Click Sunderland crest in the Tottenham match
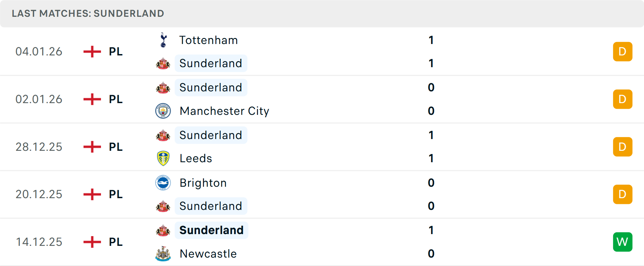This screenshot has height=266, width=644. pos(163,63)
